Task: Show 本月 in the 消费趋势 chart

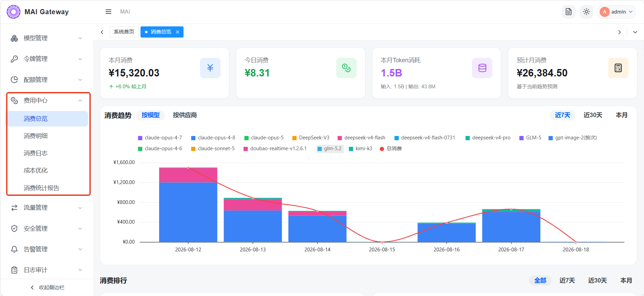Action: pos(621,115)
